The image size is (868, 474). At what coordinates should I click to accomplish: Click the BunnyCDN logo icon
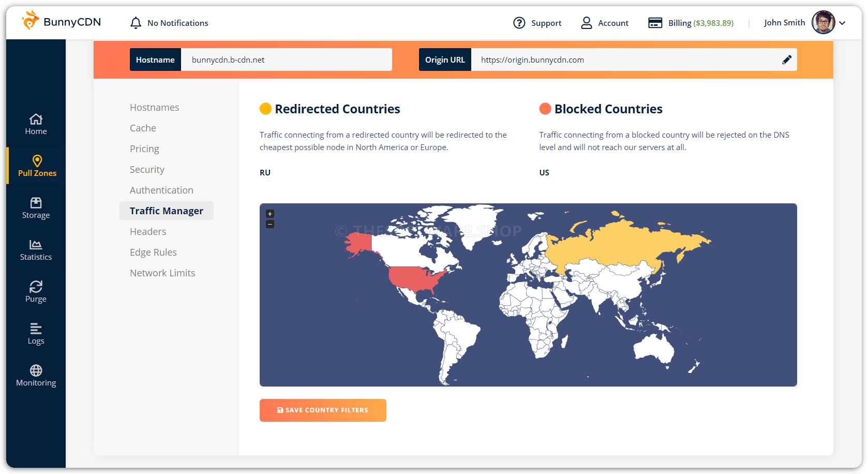31,21
